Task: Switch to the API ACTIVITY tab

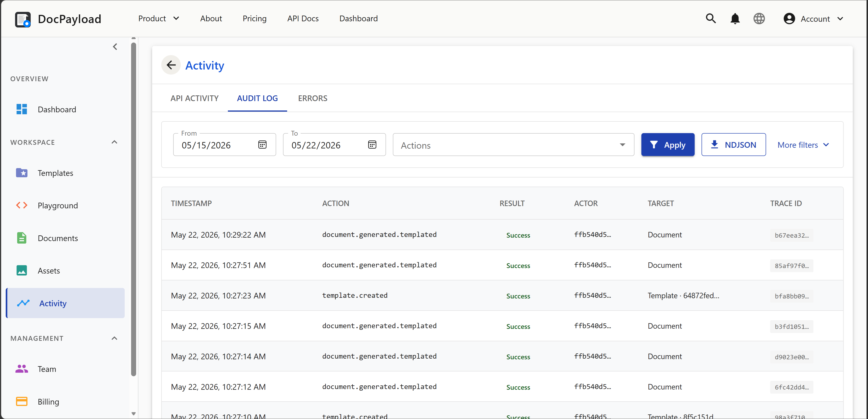Action: pyautogui.click(x=194, y=98)
